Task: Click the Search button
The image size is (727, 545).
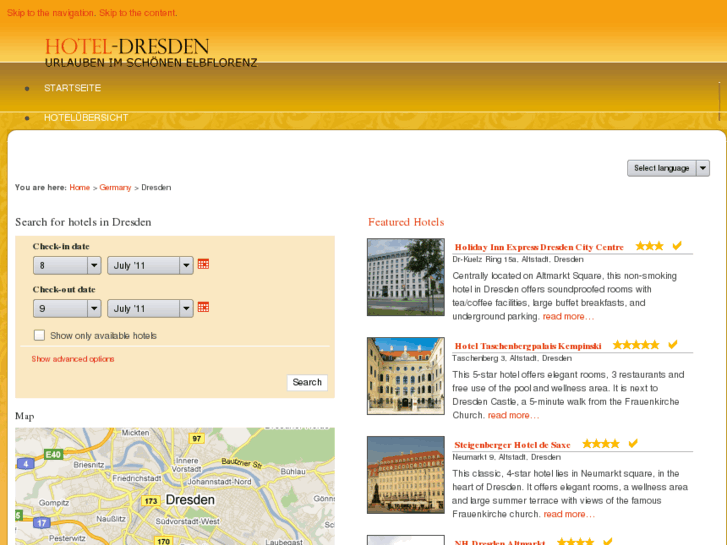Action: tap(307, 382)
